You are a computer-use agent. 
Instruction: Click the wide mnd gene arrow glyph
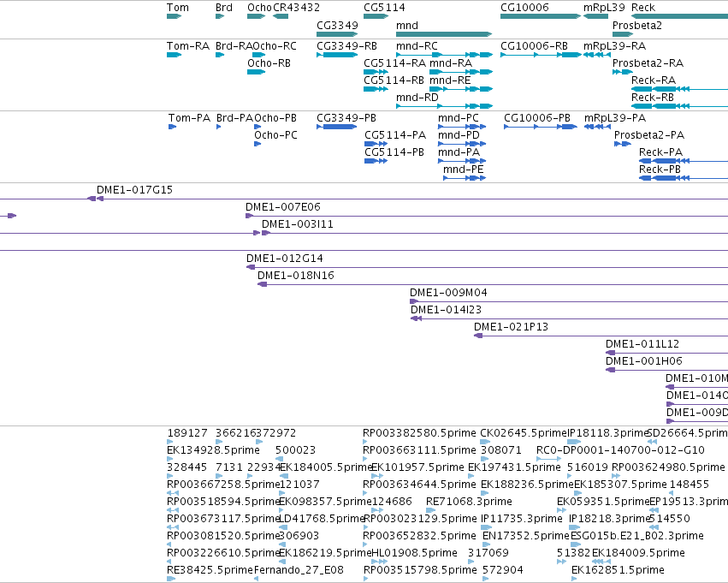pyautogui.click(x=444, y=34)
